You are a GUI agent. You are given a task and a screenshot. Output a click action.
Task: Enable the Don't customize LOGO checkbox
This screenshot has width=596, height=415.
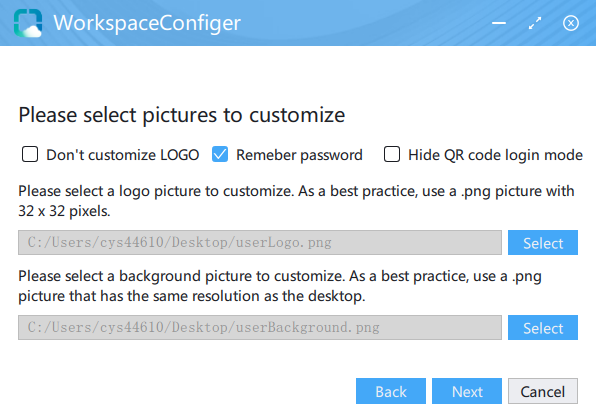[x=30, y=154]
